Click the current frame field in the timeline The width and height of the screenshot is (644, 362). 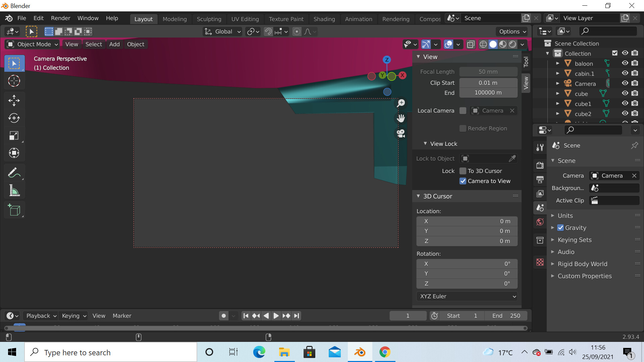[x=408, y=315]
